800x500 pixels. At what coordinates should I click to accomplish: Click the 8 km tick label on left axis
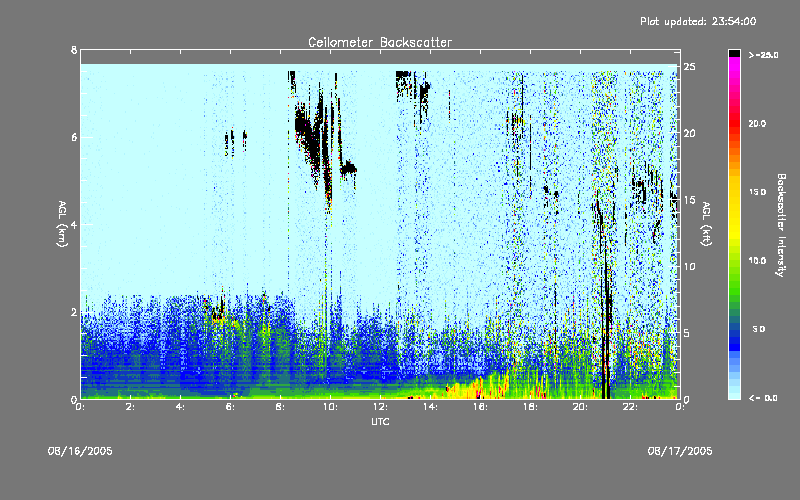[x=74, y=50]
